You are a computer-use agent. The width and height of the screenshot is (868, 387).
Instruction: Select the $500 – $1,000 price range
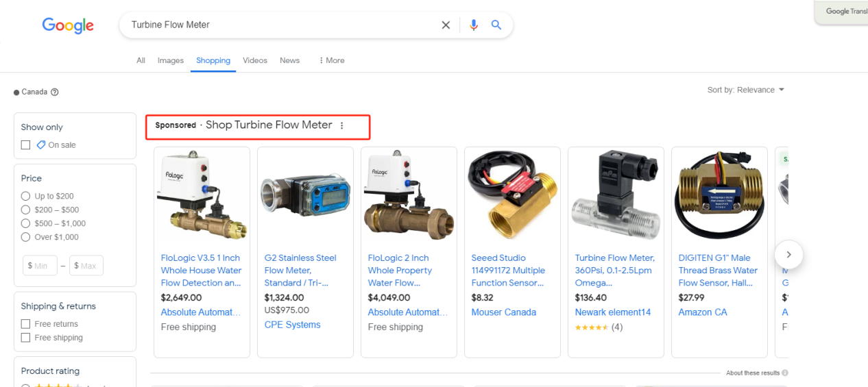point(26,223)
